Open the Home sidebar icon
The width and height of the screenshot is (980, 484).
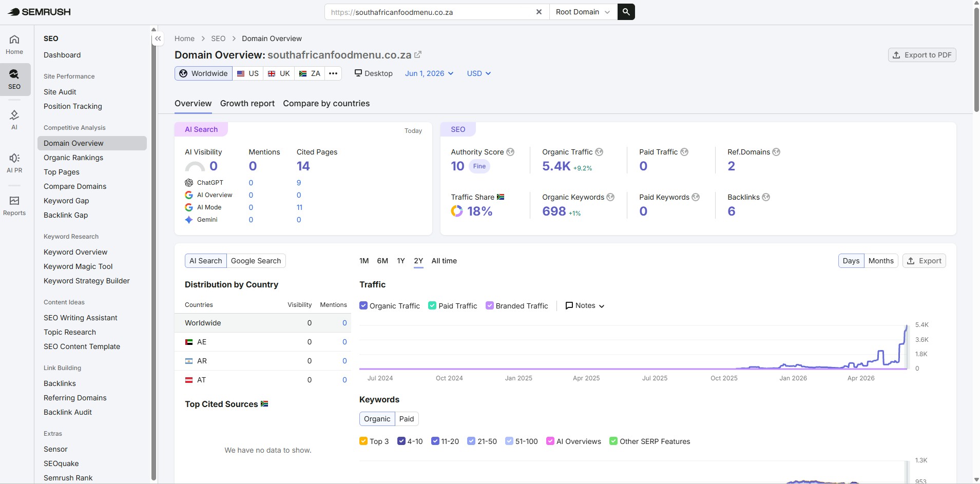click(14, 45)
